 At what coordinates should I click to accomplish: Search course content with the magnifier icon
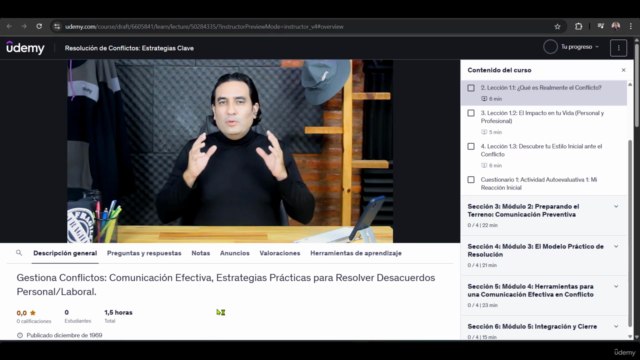pos(19,253)
